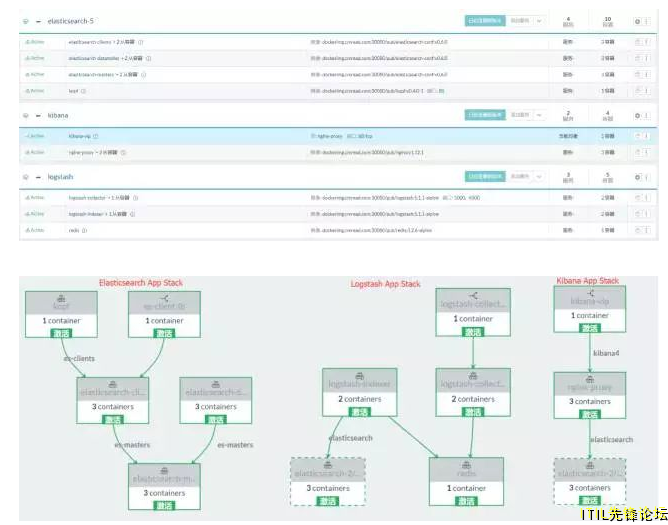Select the es-client-lb node in graph

coord(164,314)
